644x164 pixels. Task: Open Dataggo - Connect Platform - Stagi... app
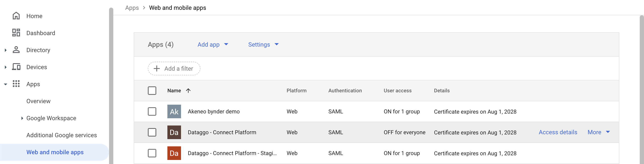[x=232, y=153]
